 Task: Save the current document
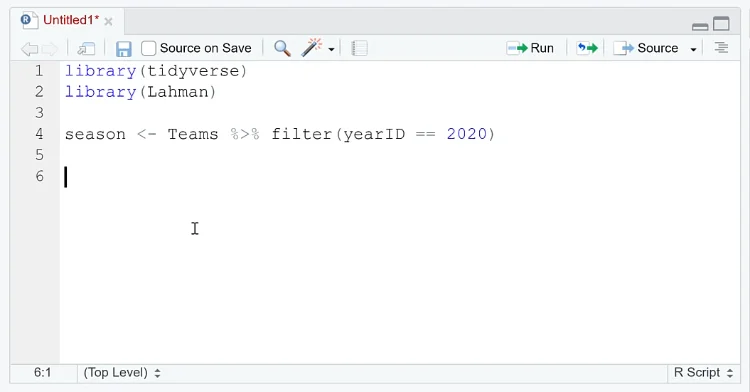point(123,49)
